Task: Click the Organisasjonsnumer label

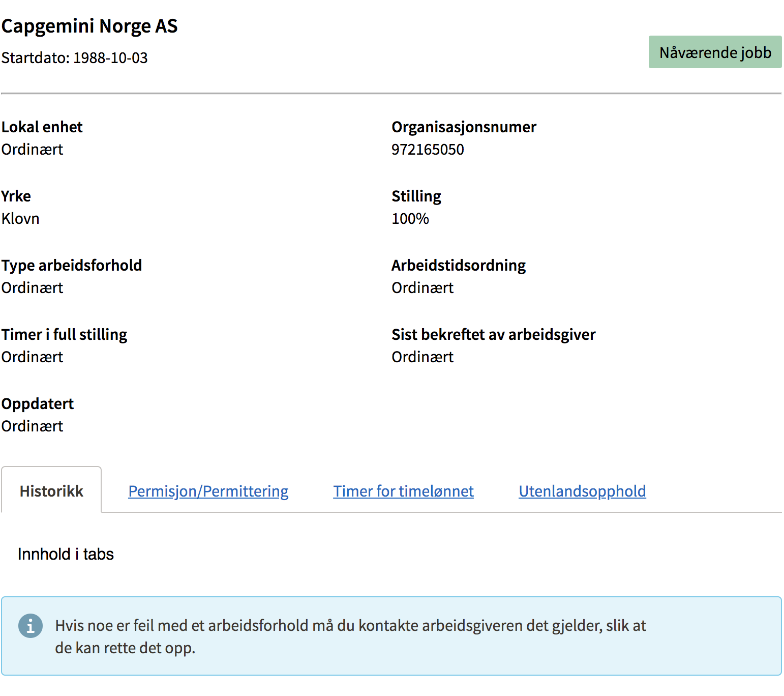Action: (x=464, y=127)
